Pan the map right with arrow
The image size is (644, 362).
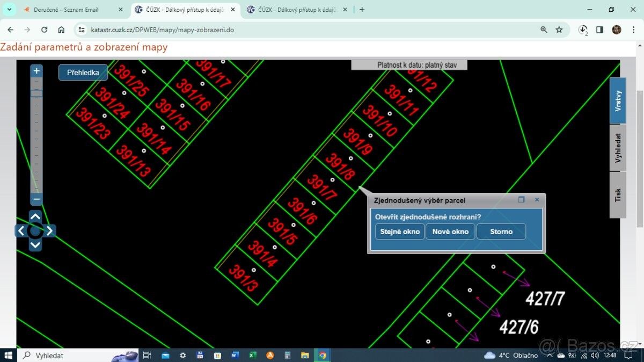[x=49, y=231]
